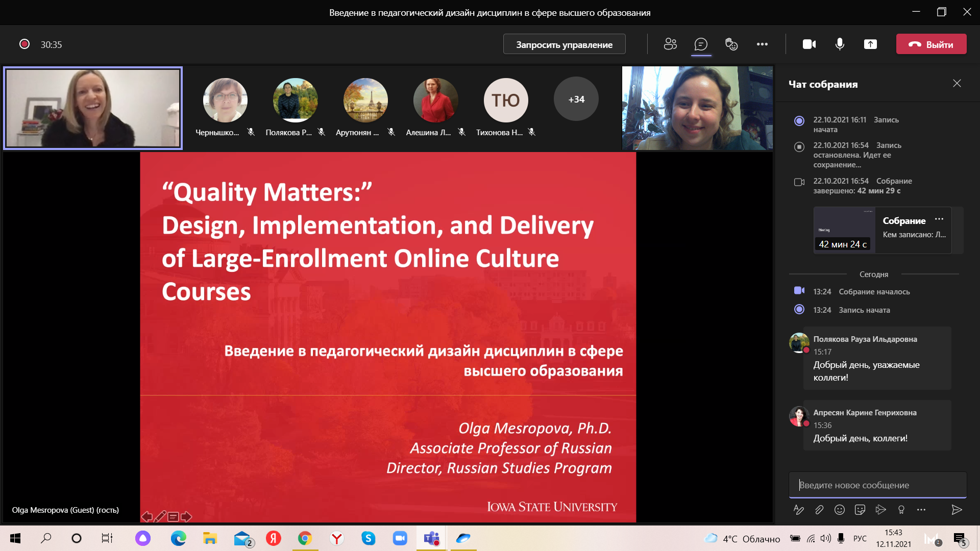This screenshot has width=980, height=551.
Task: Show the +34 additional participants
Action: click(576, 99)
